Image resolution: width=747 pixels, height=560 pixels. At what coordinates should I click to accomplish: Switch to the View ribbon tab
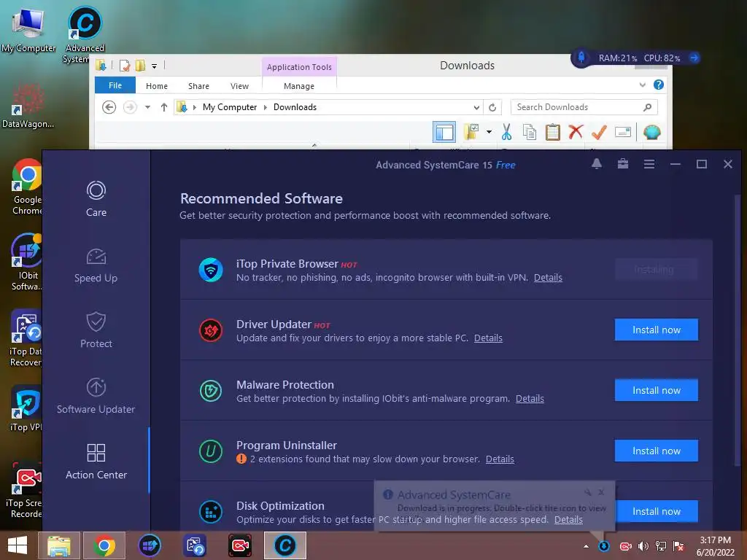click(x=239, y=86)
